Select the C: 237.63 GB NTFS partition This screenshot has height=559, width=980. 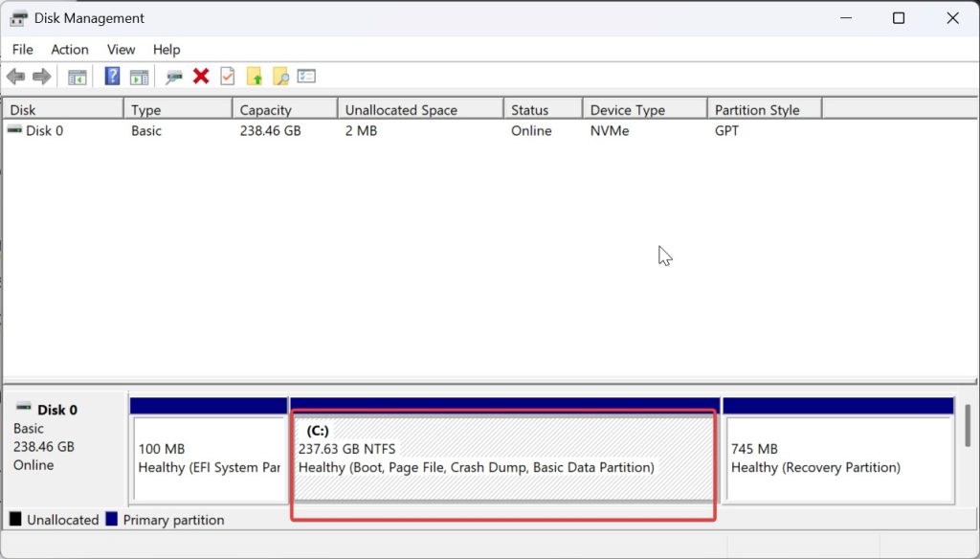503,458
